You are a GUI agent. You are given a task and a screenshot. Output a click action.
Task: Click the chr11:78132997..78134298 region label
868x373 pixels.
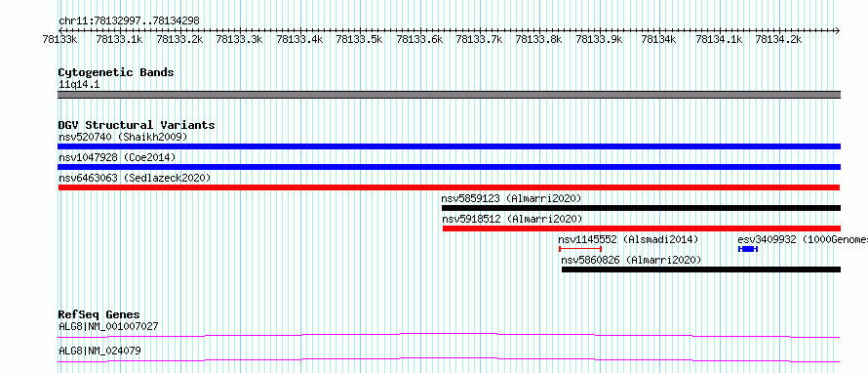point(129,21)
